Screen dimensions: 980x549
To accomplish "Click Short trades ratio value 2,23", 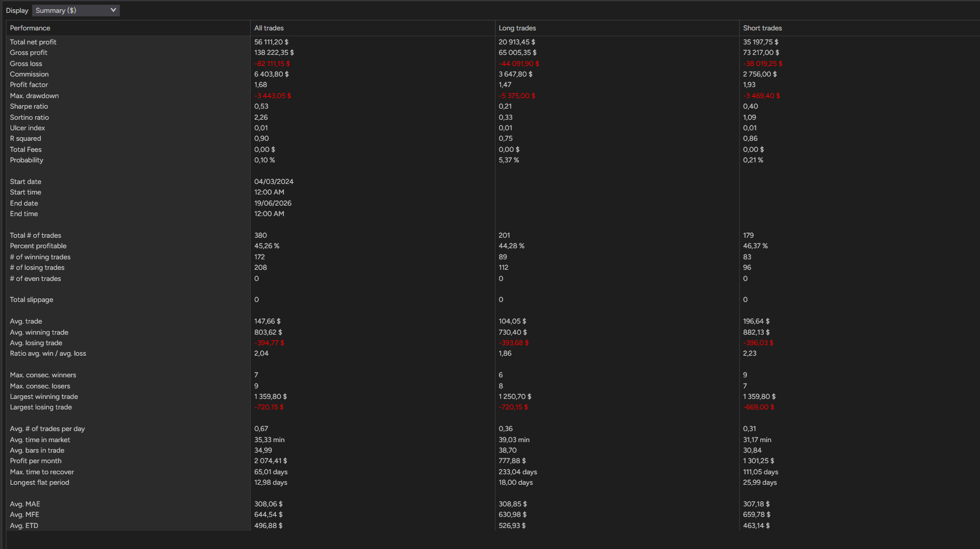I will click(x=749, y=353).
